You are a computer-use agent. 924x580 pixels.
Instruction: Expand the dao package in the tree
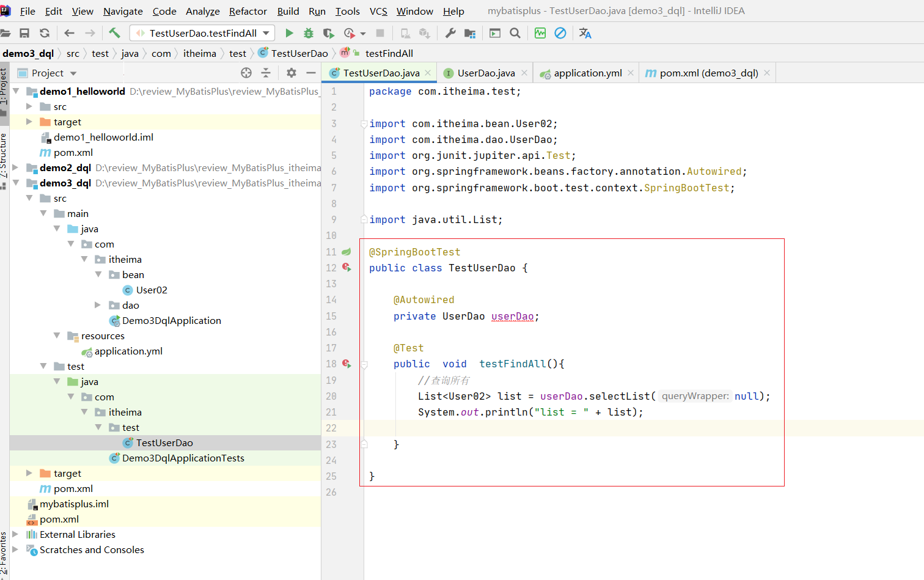(97, 305)
